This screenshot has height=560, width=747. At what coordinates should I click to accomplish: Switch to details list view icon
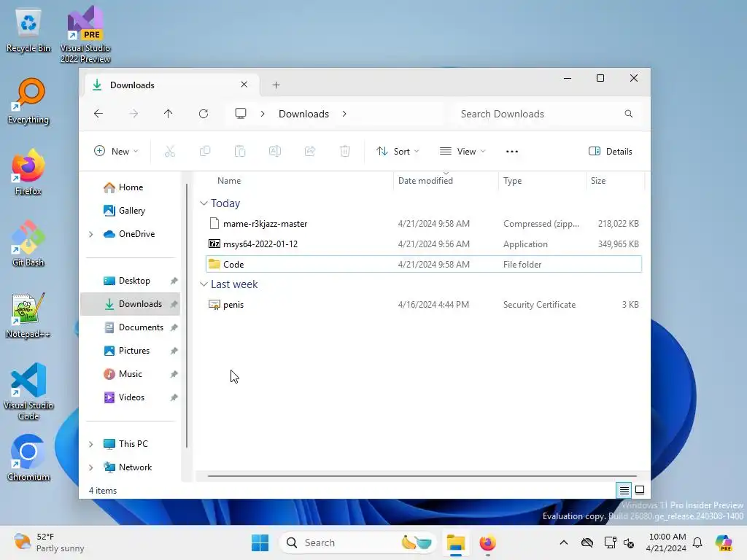[624, 490]
